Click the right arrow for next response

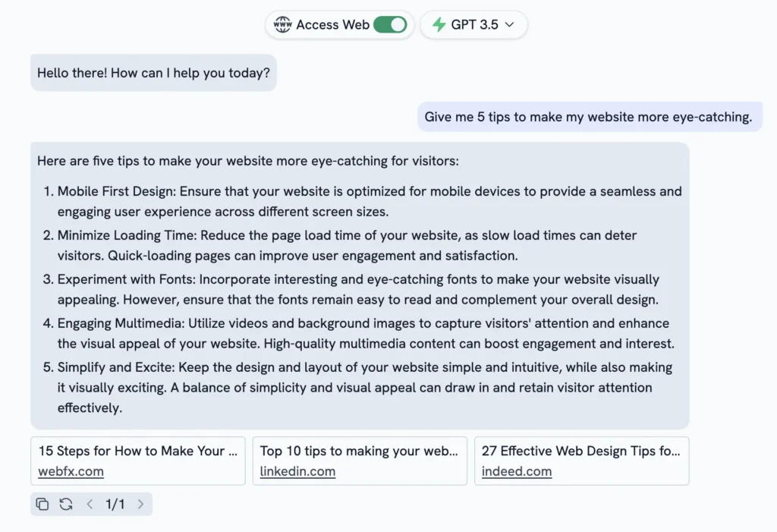click(x=141, y=504)
